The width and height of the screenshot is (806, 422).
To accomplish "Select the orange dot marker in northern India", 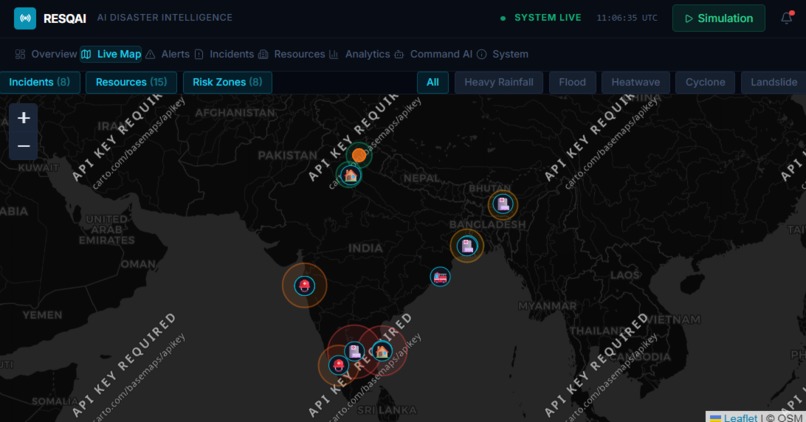I will (359, 155).
